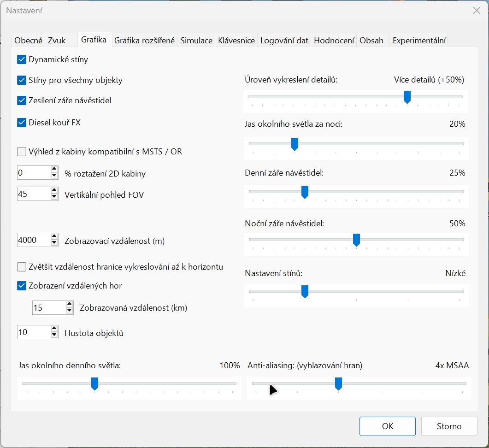Click the Nastavení window title
The image size is (489, 448).
24,11
